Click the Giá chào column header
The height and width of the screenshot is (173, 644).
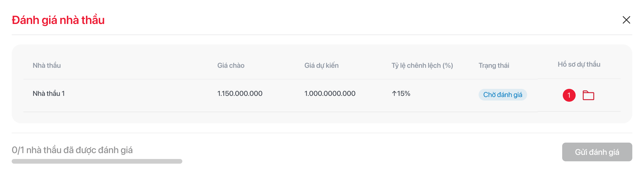tap(231, 65)
